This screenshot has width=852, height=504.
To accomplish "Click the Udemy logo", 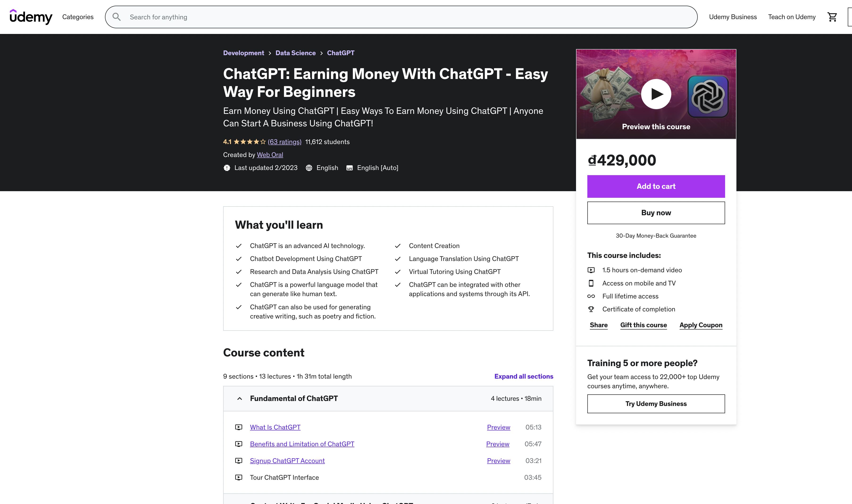I will [x=31, y=17].
